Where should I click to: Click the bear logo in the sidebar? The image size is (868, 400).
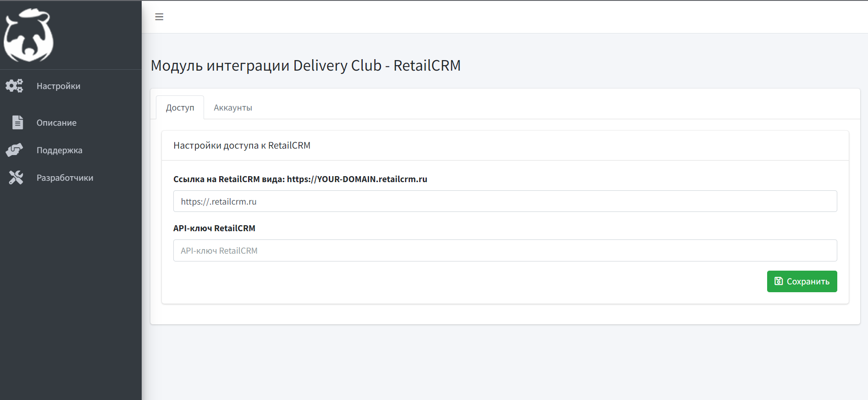tap(28, 35)
